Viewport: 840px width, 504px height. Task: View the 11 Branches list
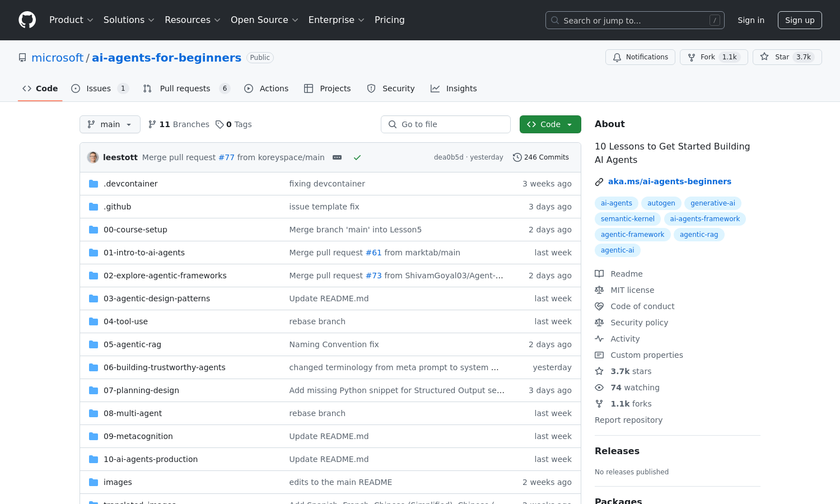(179, 124)
